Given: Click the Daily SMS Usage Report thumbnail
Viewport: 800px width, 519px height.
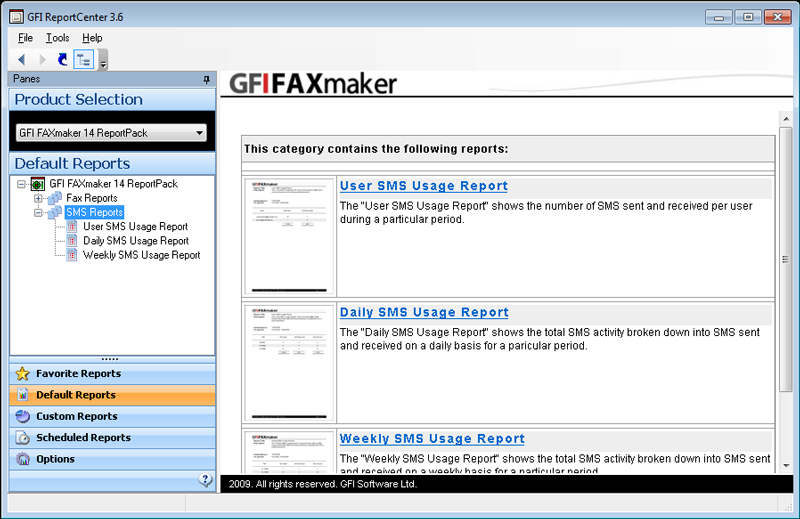Looking at the screenshot, I should 289,362.
